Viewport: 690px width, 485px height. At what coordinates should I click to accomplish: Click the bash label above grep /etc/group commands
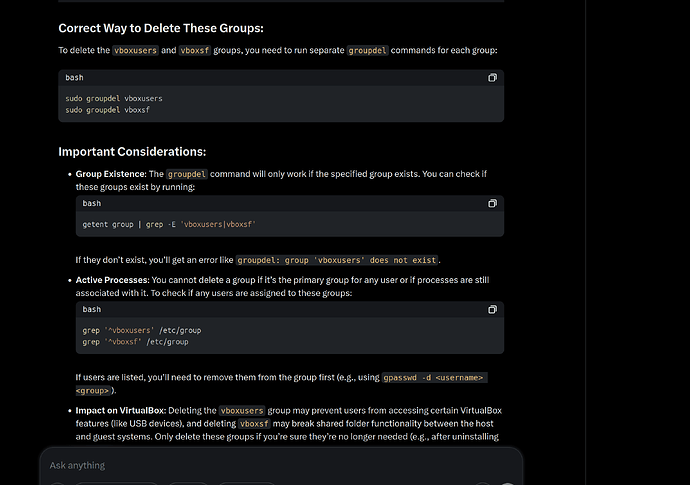coord(91,309)
